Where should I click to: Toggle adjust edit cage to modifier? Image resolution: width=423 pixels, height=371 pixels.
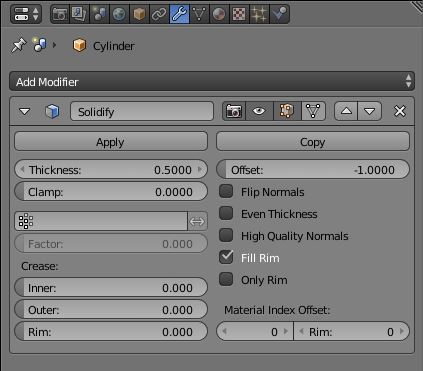click(x=313, y=111)
